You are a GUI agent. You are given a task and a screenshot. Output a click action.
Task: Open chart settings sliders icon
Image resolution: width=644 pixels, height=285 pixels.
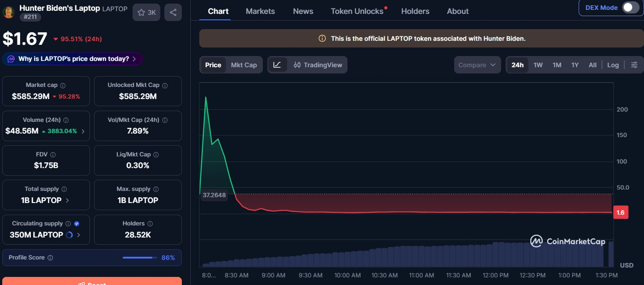click(634, 65)
